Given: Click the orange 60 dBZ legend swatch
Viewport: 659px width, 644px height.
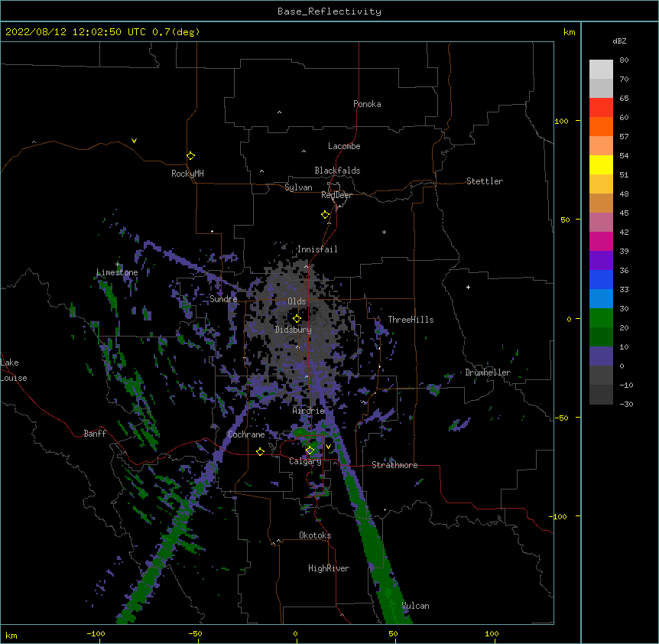Looking at the screenshot, I should point(601,126).
